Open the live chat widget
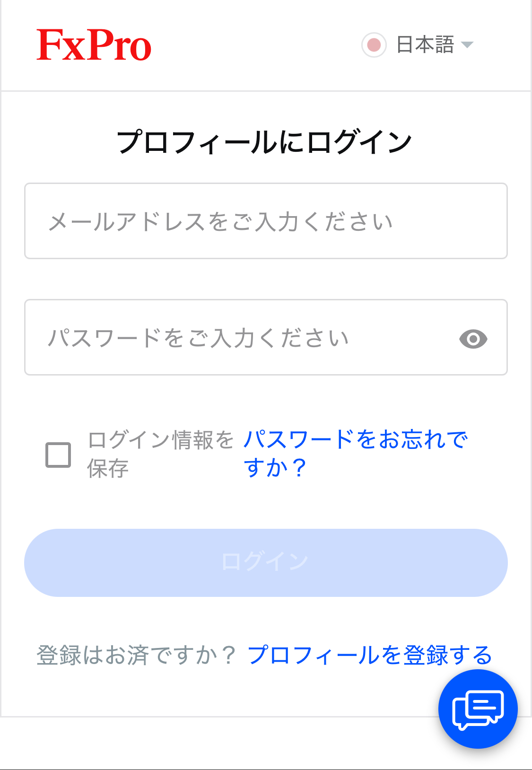The height and width of the screenshot is (770, 532). [x=478, y=709]
